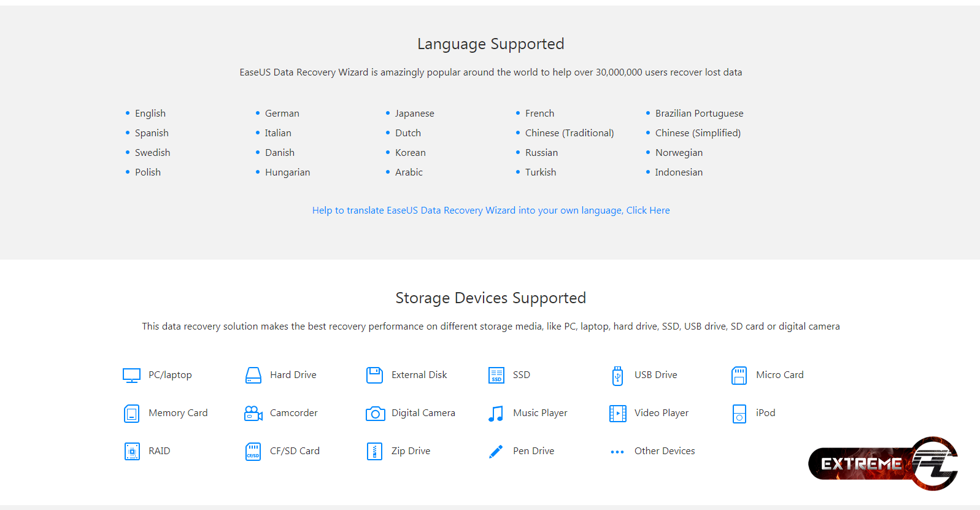Select the 'RAID' label
The width and height of the screenshot is (980, 510).
pos(160,451)
